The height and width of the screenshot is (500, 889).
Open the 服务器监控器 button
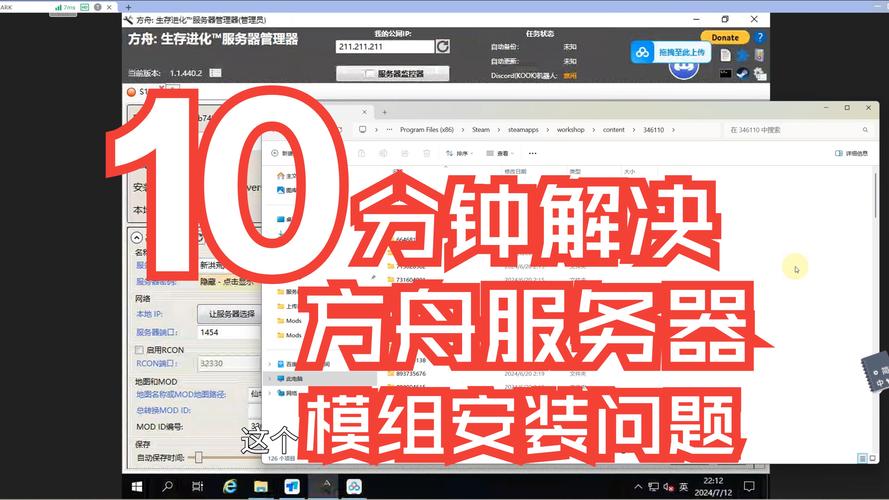392,74
